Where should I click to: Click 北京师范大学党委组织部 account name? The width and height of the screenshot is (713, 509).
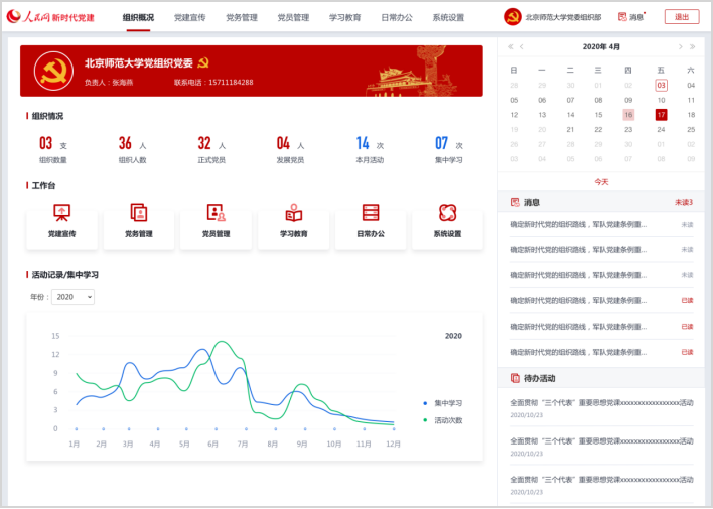pos(563,17)
